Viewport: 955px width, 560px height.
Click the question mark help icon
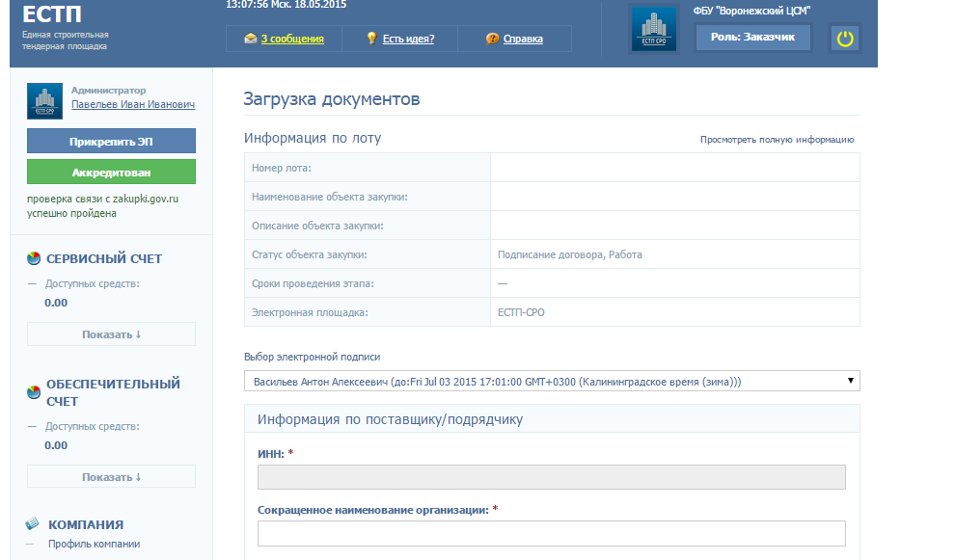[492, 39]
